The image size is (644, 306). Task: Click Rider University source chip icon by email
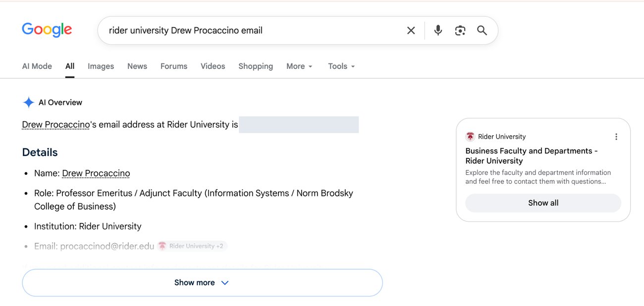(x=162, y=246)
